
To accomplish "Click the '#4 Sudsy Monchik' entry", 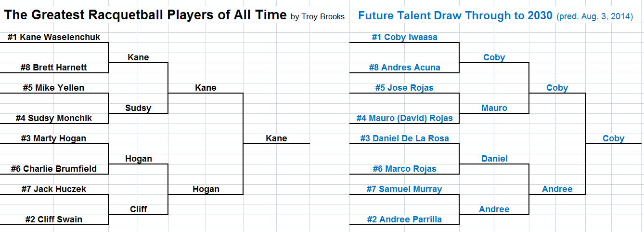I will click(x=53, y=118).
